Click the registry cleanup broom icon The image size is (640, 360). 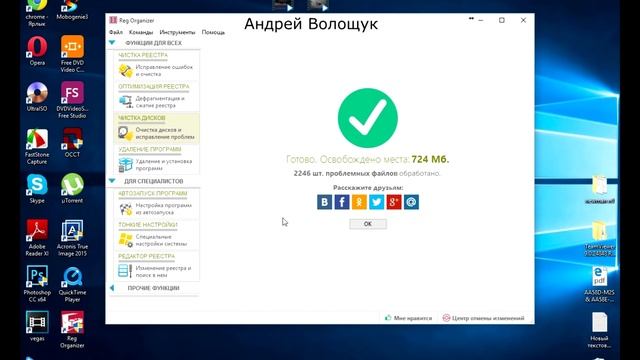tap(126, 71)
